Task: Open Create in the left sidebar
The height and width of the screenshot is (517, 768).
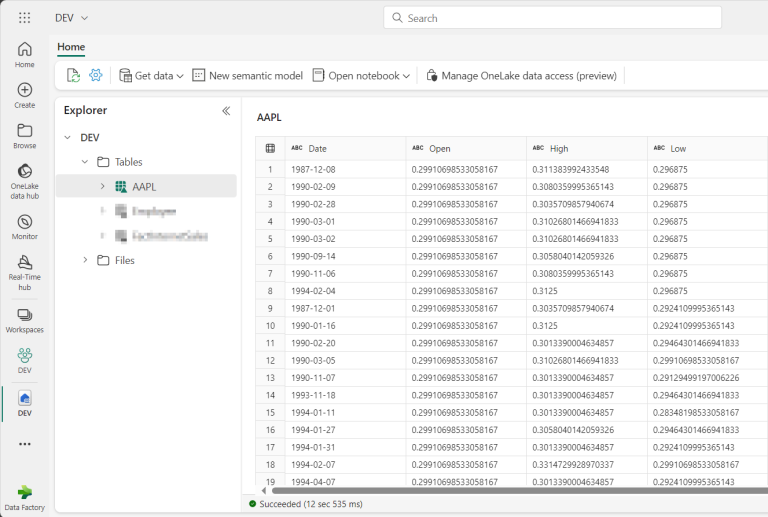Action: (24, 95)
